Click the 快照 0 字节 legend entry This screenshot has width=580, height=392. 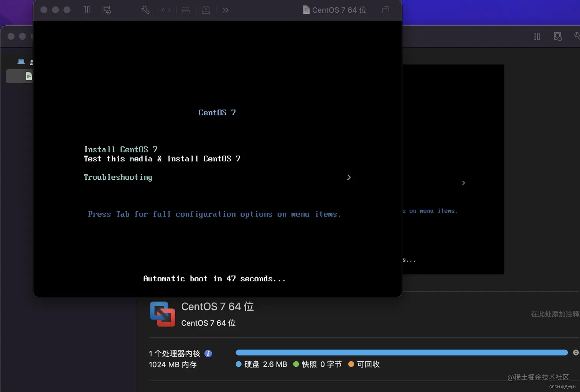(317, 364)
